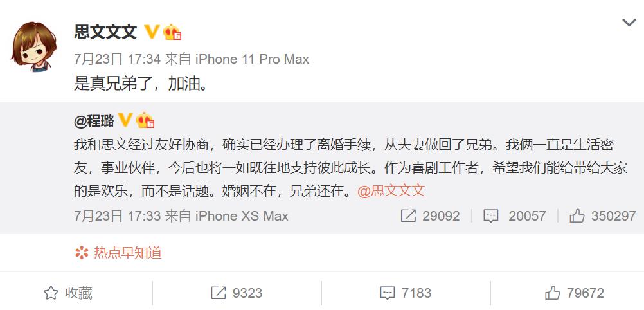Click the quoted post's repost icon 29092
The width and height of the screenshot is (644, 310).
click(x=430, y=216)
